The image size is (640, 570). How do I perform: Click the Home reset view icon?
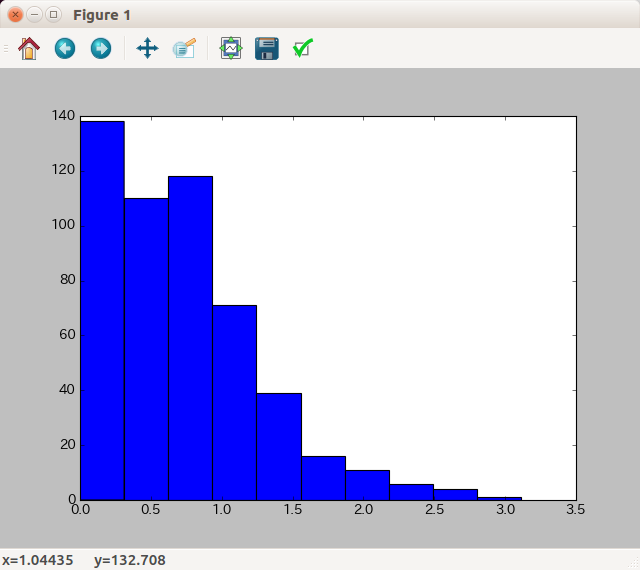click(28, 48)
